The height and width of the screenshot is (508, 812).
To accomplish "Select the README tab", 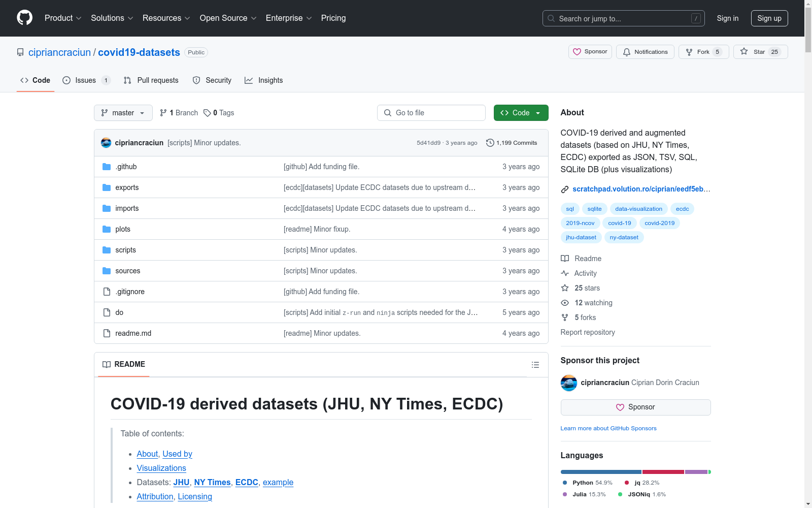I will pyautogui.click(x=124, y=364).
